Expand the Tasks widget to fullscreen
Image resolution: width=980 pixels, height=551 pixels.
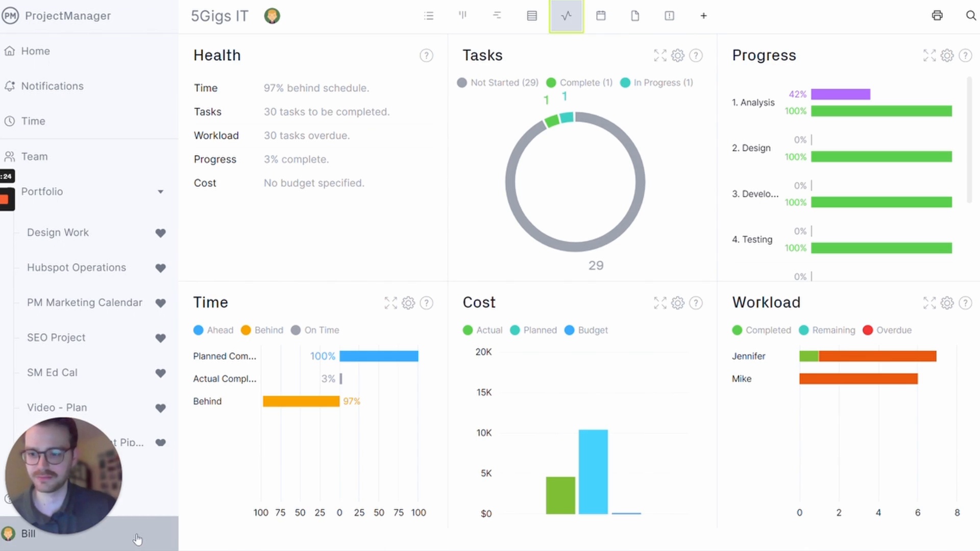point(660,56)
